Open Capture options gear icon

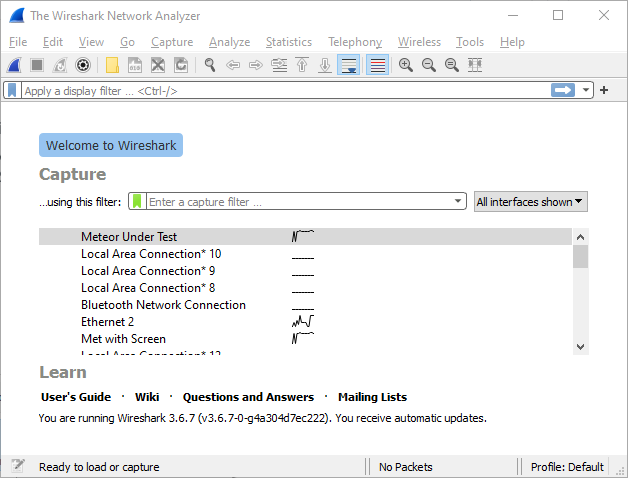pos(83,65)
